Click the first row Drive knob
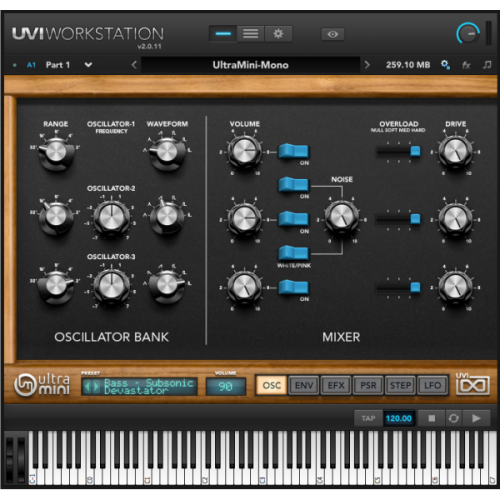The width and height of the screenshot is (500, 500). (455, 151)
